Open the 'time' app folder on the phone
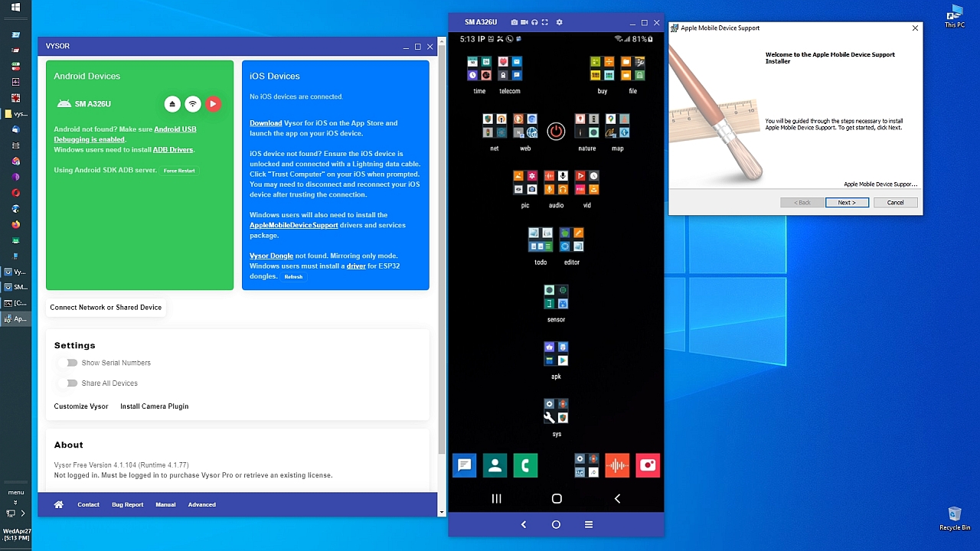The height and width of the screenshot is (551, 980). click(x=479, y=74)
